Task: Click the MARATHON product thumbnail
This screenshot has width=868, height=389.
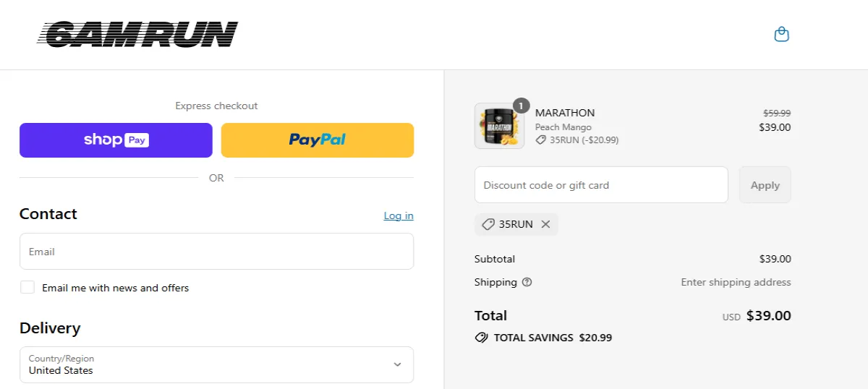Action: point(498,127)
